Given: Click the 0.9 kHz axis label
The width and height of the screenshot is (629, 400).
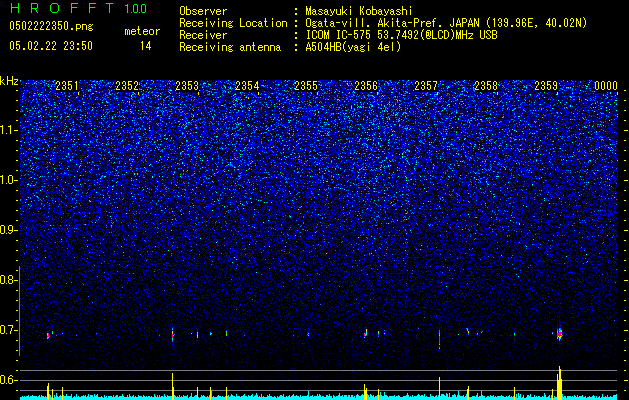Looking at the screenshot, I should 9,230.
